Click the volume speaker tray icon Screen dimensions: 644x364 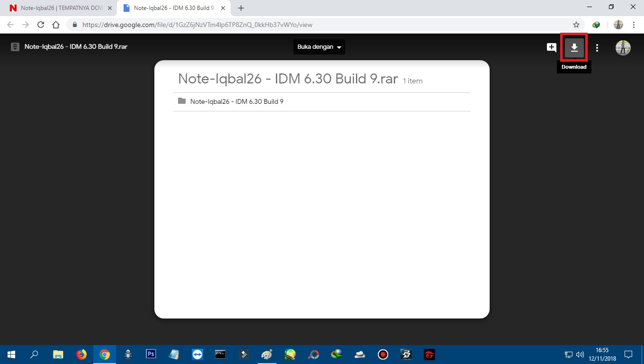580,355
